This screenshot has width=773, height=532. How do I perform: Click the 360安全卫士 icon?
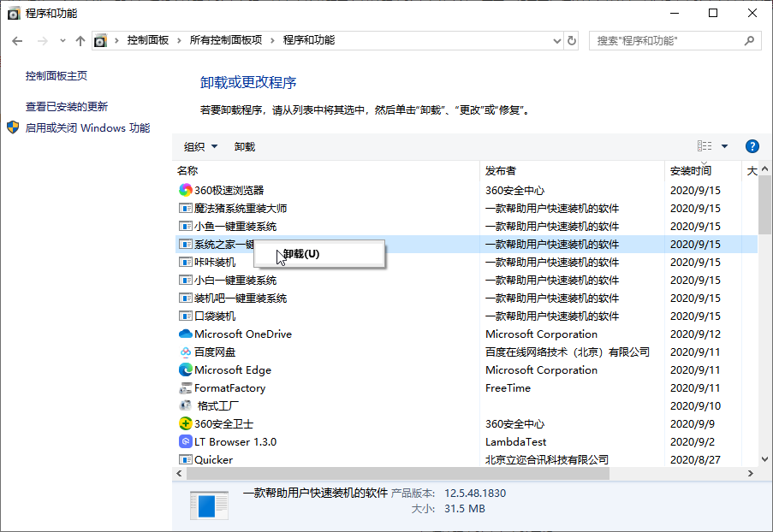tap(186, 423)
